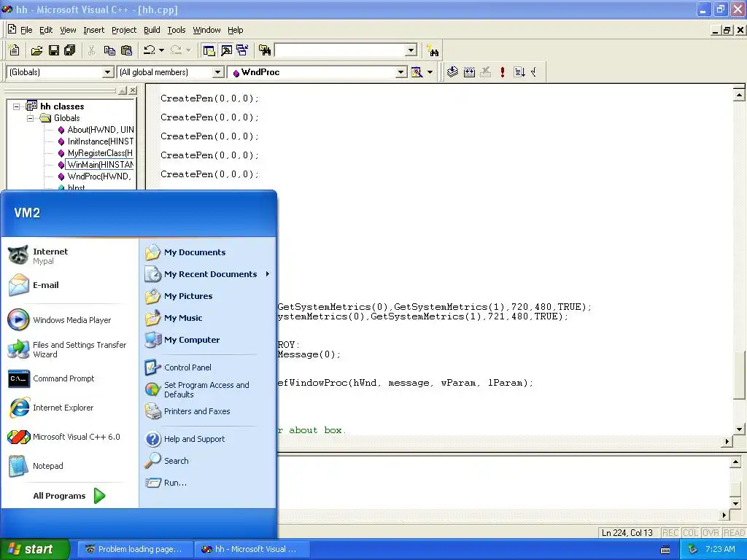Click the Compile icon in build toolbar

pyautogui.click(x=452, y=72)
